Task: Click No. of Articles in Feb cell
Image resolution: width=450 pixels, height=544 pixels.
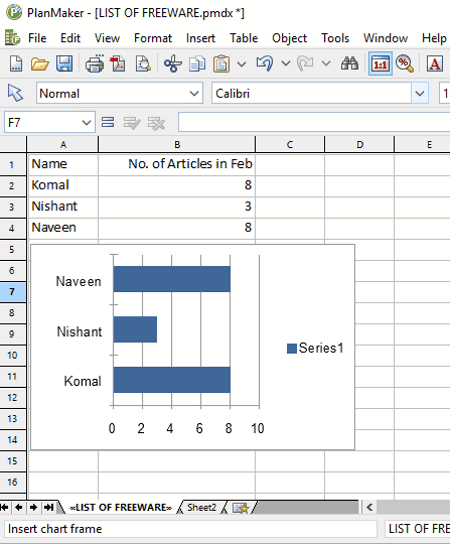Action: point(177,164)
